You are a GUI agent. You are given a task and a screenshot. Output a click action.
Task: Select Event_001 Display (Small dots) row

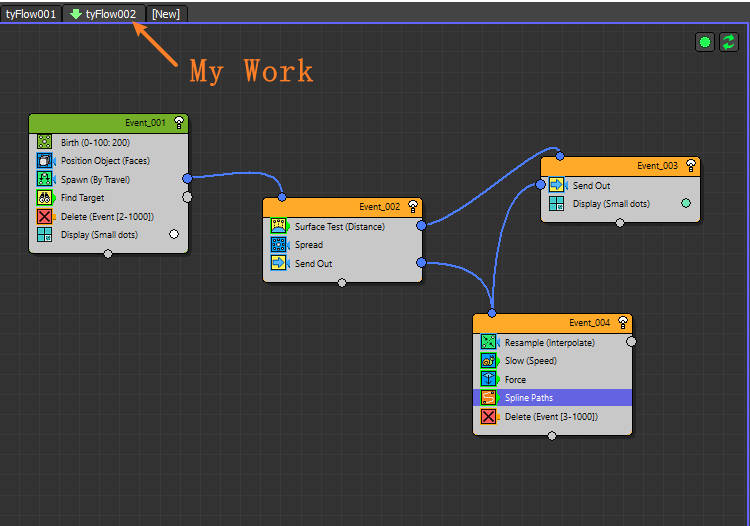click(109, 235)
